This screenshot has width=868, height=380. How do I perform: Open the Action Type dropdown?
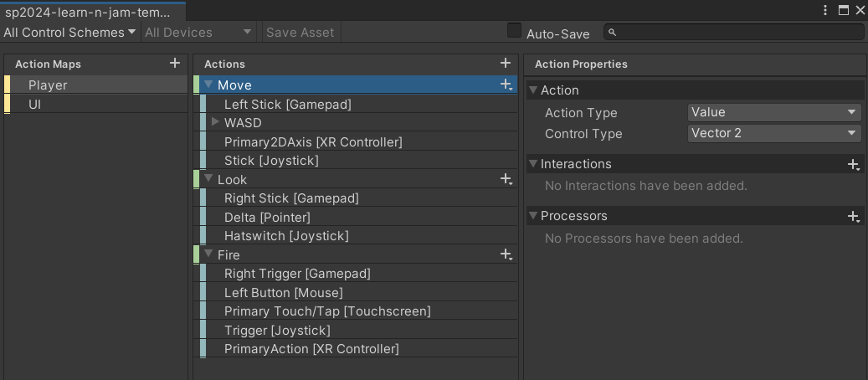point(774,112)
